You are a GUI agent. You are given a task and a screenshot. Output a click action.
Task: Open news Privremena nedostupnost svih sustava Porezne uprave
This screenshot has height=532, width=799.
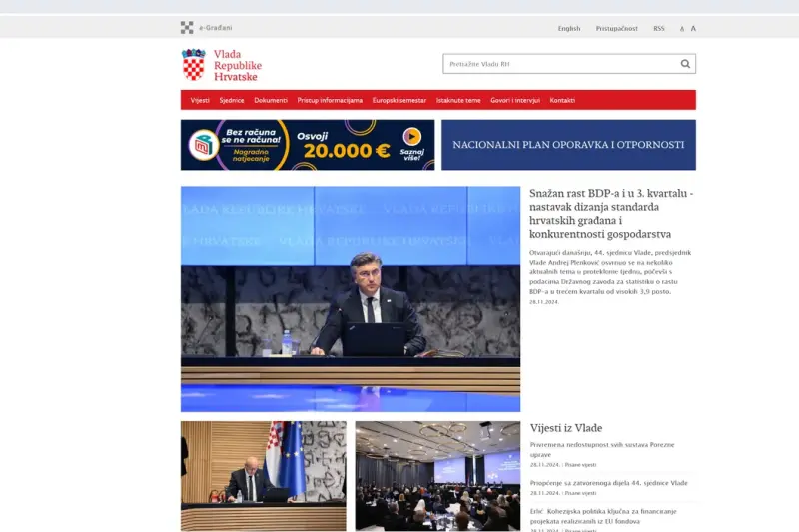(602, 449)
